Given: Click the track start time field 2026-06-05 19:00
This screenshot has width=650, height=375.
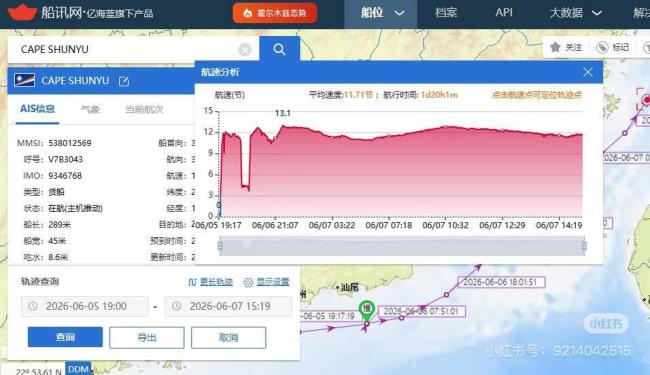Looking at the screenshot, I should [x=85, y=306].
